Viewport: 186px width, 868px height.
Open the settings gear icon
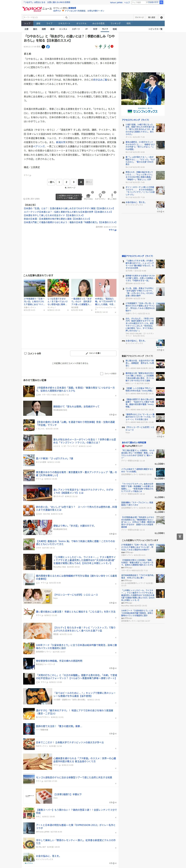pyautogui.click(x=161, y=18)
